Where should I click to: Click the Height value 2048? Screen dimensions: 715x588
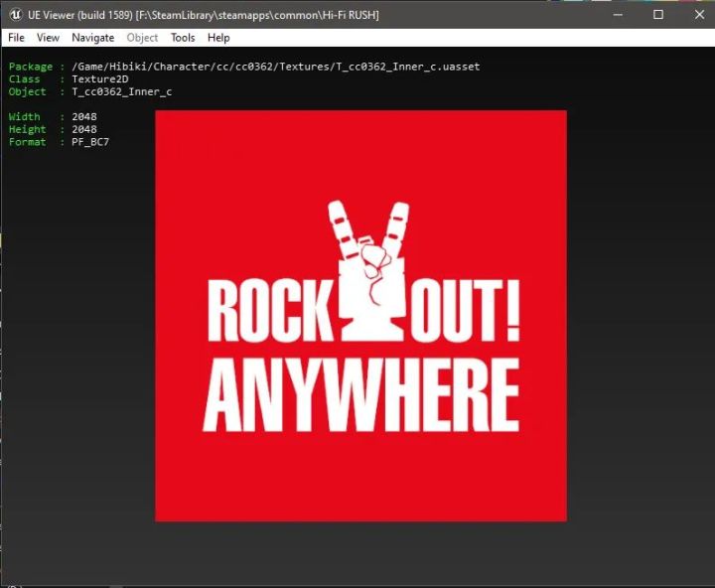pyautogui.click(x=84, y=129)
